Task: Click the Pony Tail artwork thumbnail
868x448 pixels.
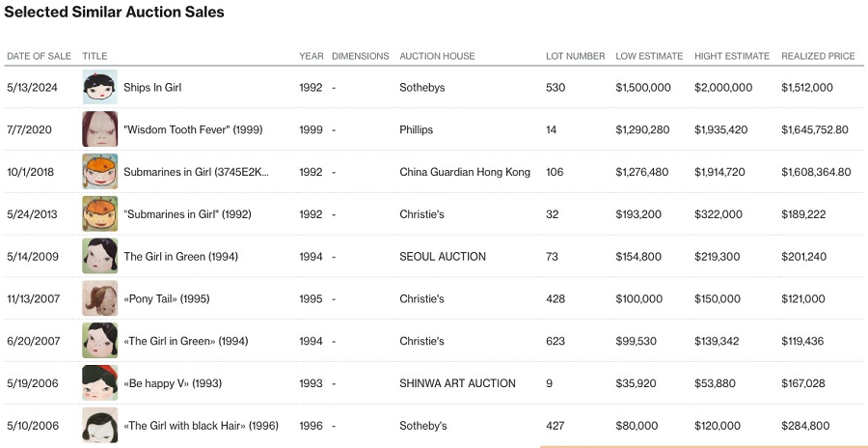Action: (x=99, y=298)
